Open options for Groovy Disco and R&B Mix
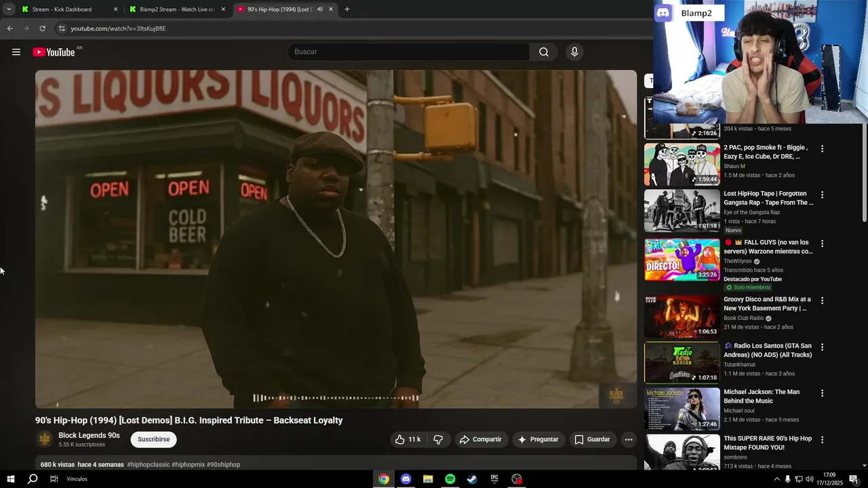 tap(822, 300)
